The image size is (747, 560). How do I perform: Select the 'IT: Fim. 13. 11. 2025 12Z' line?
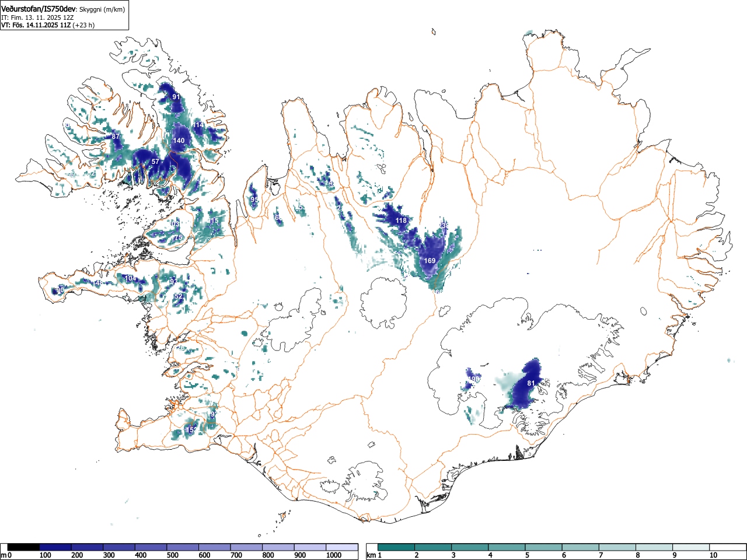click(x=37, y=17)
